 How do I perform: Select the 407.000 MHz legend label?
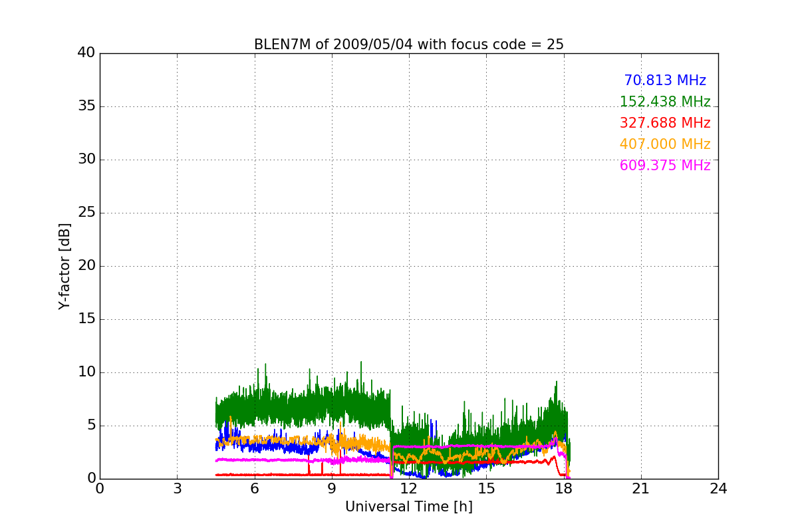pyautogui.click(x=665, y=144)
